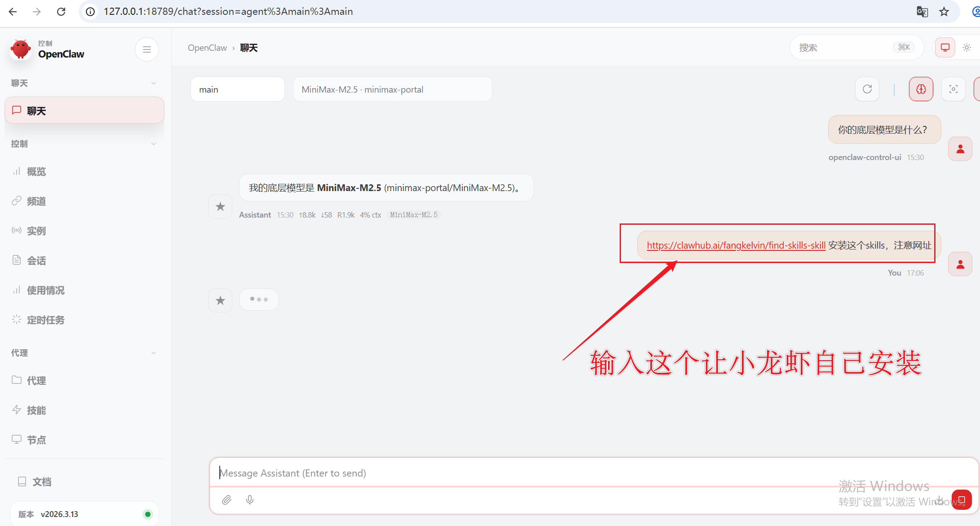Screen dimensions: 980x526
Task: Open the 文档 docs link
Action: [x=84, y=482]
